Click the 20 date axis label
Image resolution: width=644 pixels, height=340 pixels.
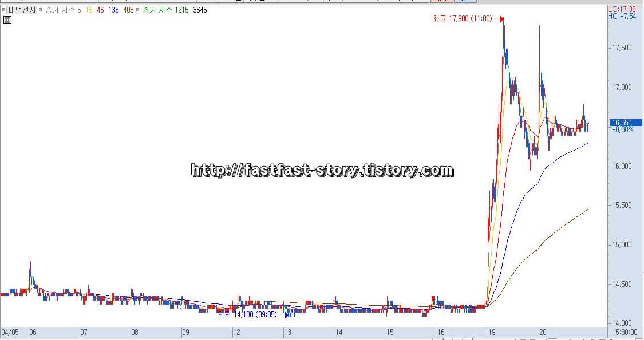point(543,332)
